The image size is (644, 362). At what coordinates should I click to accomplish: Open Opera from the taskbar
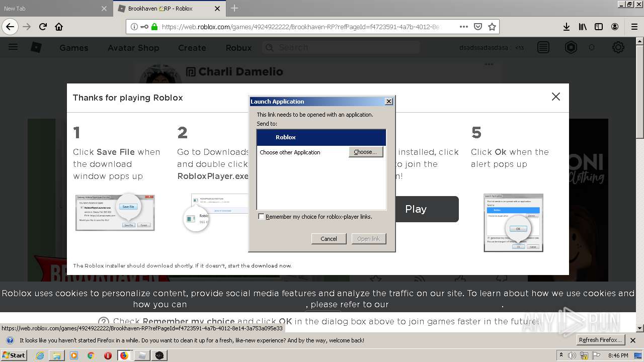click(108, 355)
